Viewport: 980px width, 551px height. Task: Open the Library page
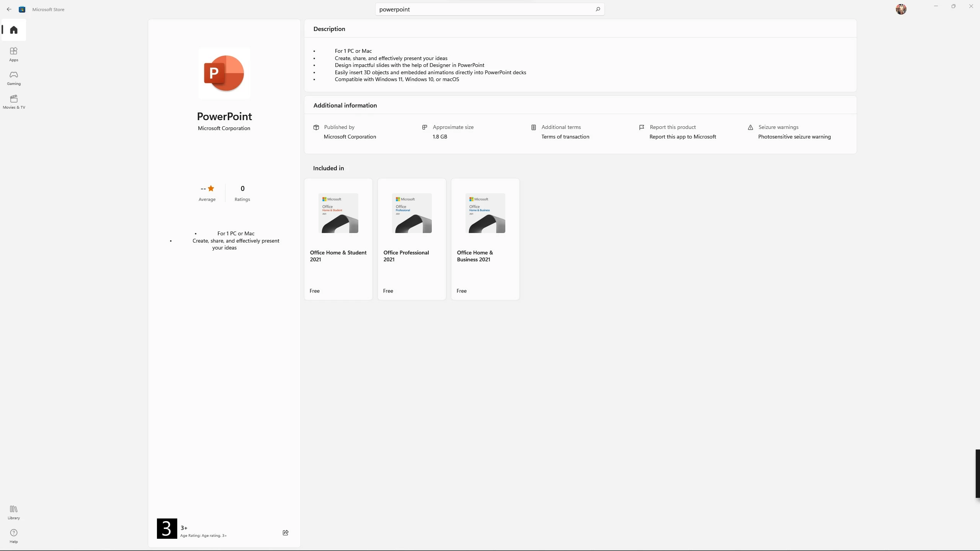tap(14, 512)
